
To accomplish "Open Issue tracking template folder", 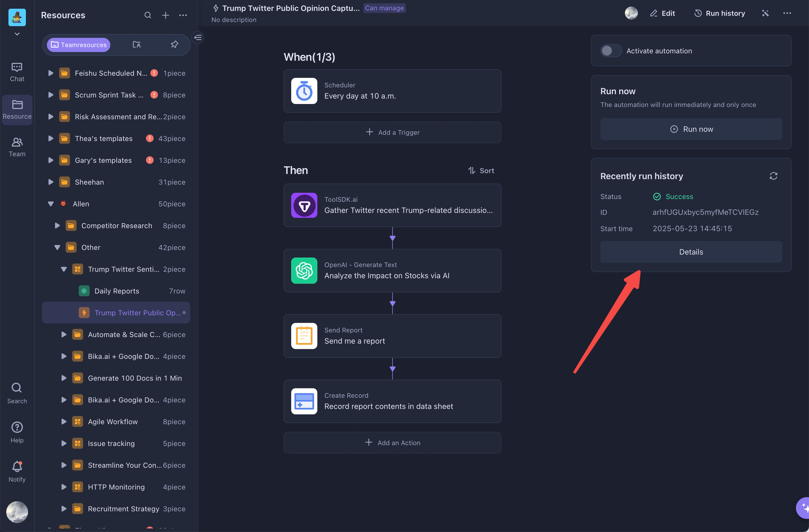I will click(116, 443).
